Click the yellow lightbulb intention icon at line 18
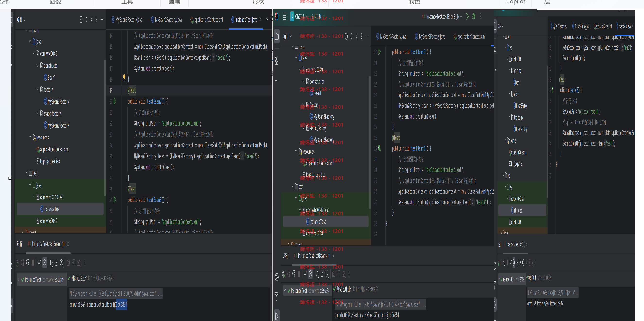This screenshot has width=644, height=321. (x=124, y=78)
